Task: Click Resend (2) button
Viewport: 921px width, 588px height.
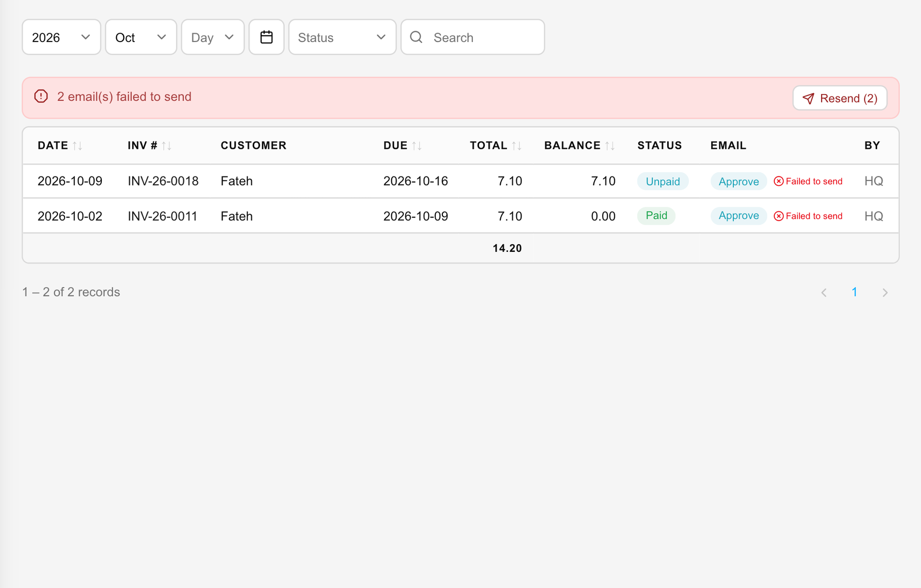Action: click(x=840, y=98)
